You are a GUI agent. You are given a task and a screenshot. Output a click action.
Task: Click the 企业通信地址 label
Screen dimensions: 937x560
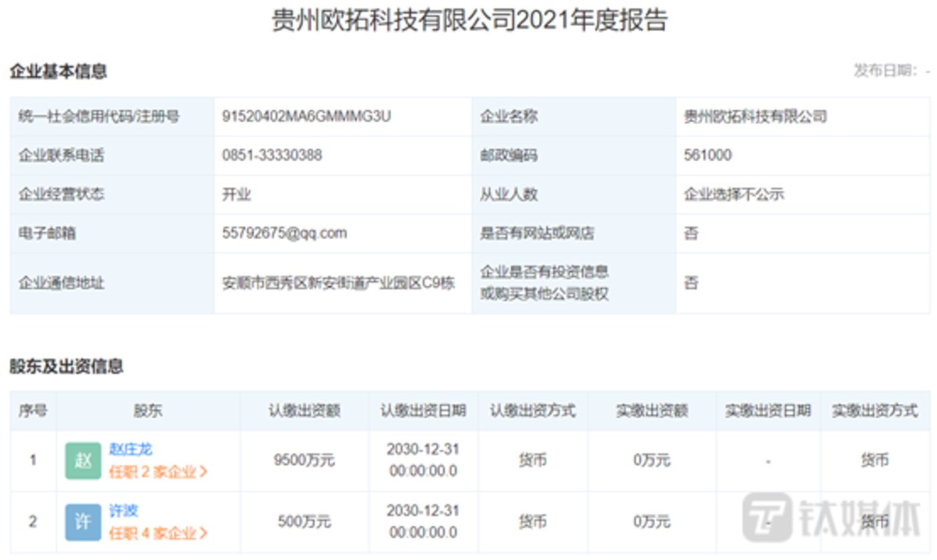62,283
